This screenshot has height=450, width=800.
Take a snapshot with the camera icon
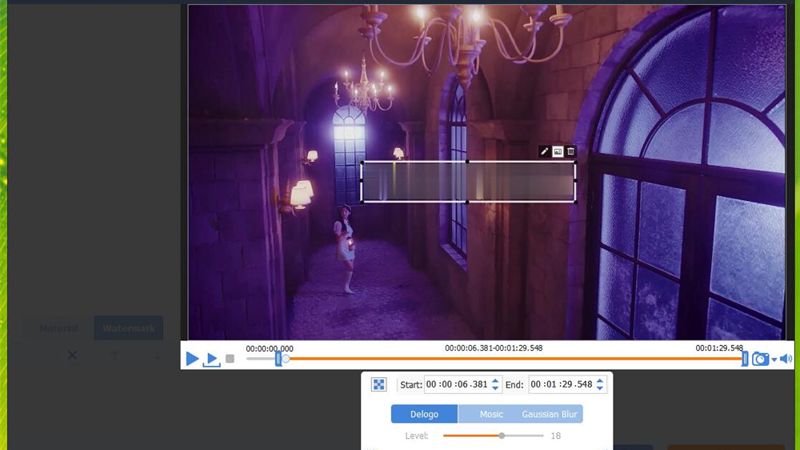pyautogui.click(x=760, y=359)
